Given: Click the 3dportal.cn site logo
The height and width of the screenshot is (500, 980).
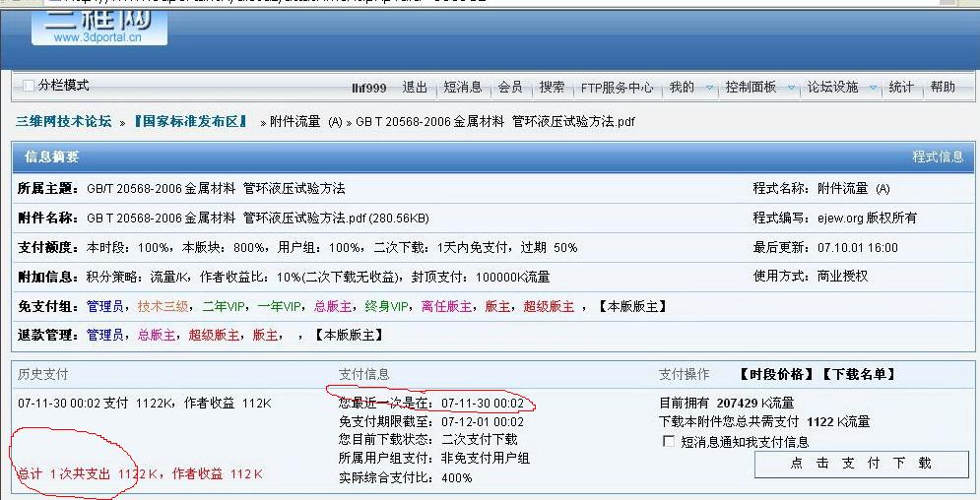Looking at the screenshot, I should 99,29.
